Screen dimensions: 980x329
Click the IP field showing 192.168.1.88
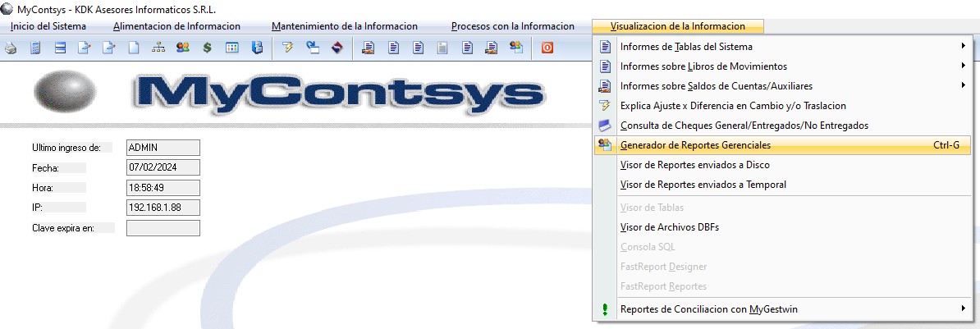pos(163,208)
